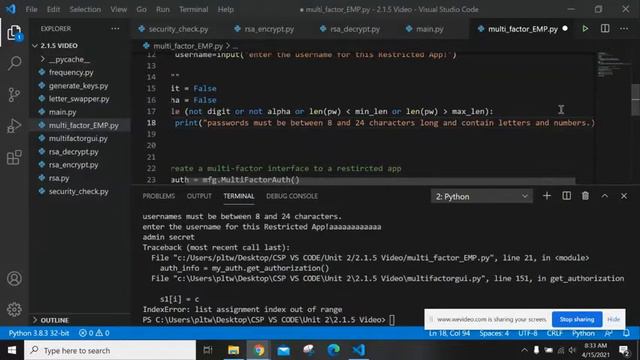
Task: Open Google Chrome from the taskbar
Action: (x=259, y=350)
